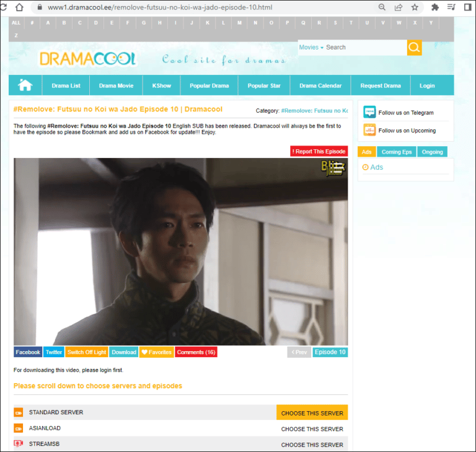Image resolution: width=476 pixels, height=452 pixels.
Task: Filter drama list by letter K
Action: tap(208, 23)
